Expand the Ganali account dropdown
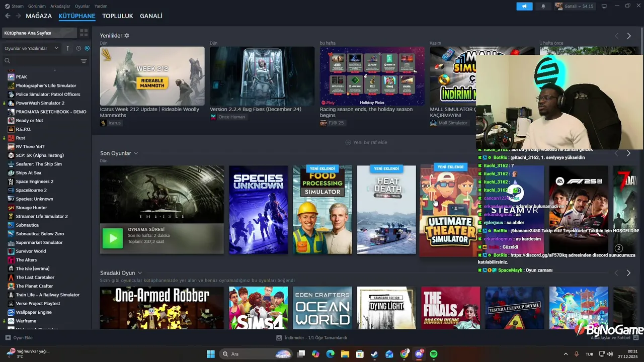 pyautogui.click(x=574, y=6)
